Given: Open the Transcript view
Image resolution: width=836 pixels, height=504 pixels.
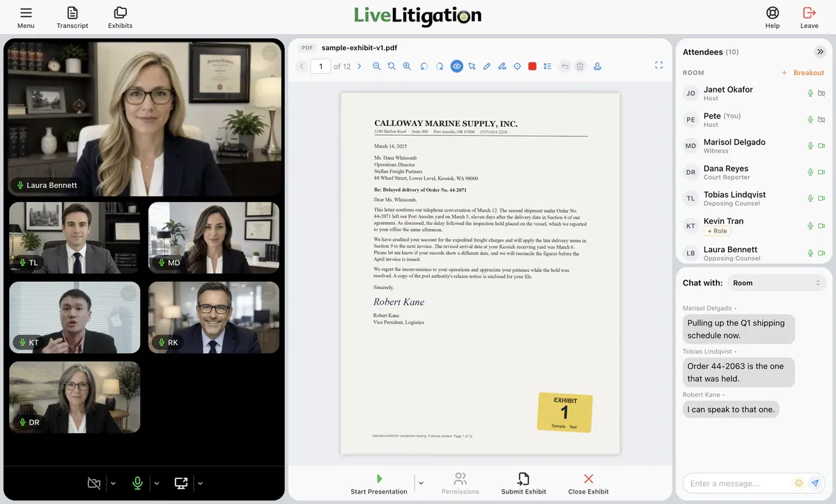Looking at the screenshot, I should pyautogui.click(x=72, y=17).
